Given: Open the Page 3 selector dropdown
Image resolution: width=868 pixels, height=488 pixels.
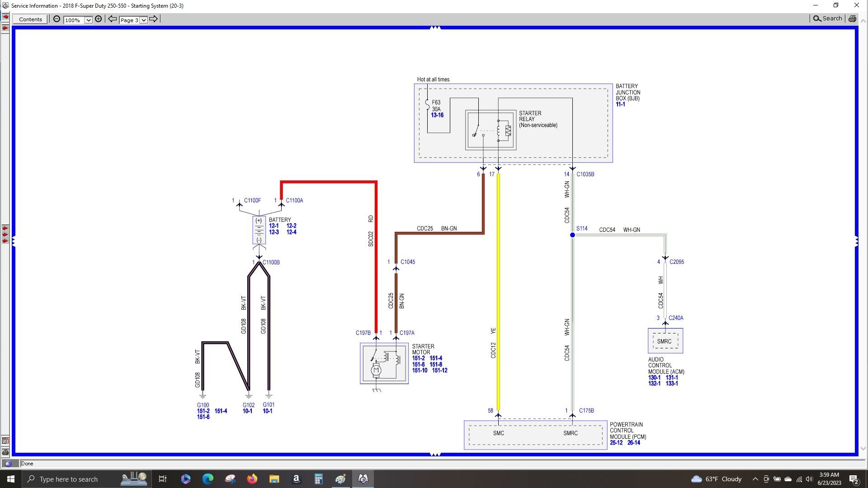Looking at the screenshot, I should pos(143,20).
